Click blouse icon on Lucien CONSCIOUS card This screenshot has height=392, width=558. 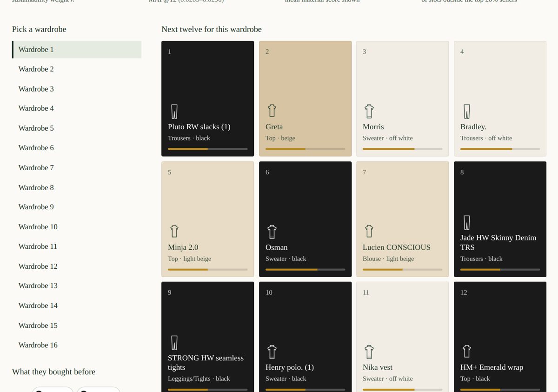tap(369, 231)
